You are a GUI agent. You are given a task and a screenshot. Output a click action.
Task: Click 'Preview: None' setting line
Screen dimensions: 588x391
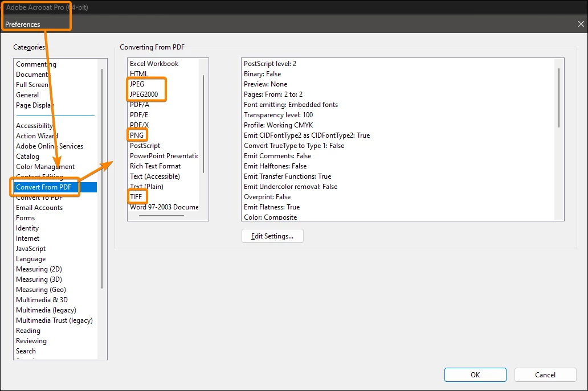click(x=266, y=84)
